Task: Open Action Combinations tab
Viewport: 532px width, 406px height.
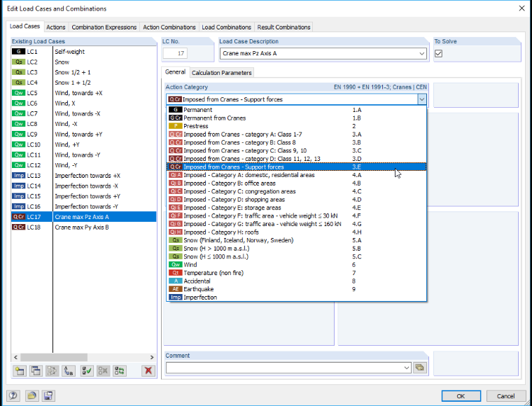Action: tap(169, 27)
